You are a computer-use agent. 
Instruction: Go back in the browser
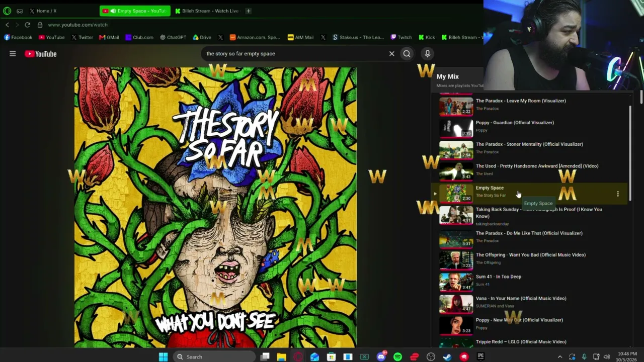click(7, 25)
